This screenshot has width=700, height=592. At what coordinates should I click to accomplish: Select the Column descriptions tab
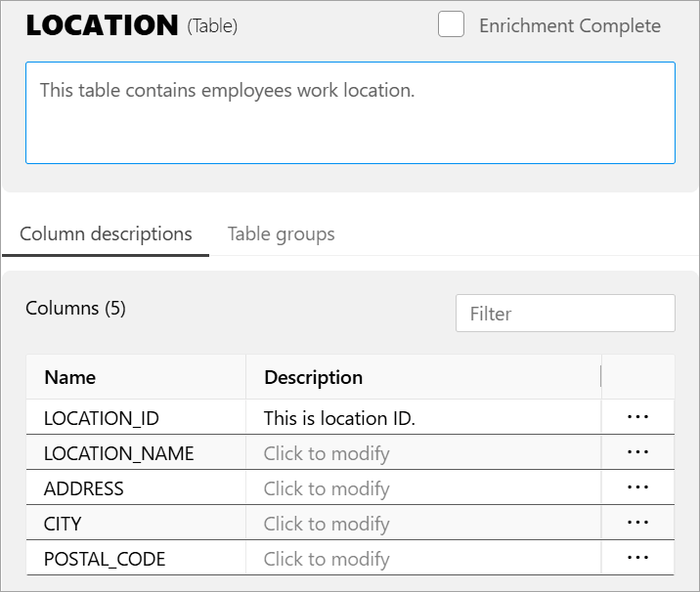tap(106, 234)
